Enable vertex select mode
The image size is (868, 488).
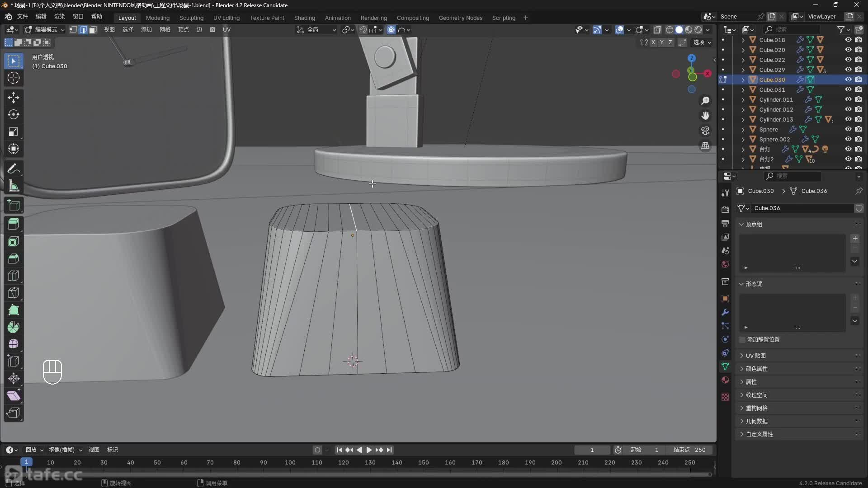(73, 30)
